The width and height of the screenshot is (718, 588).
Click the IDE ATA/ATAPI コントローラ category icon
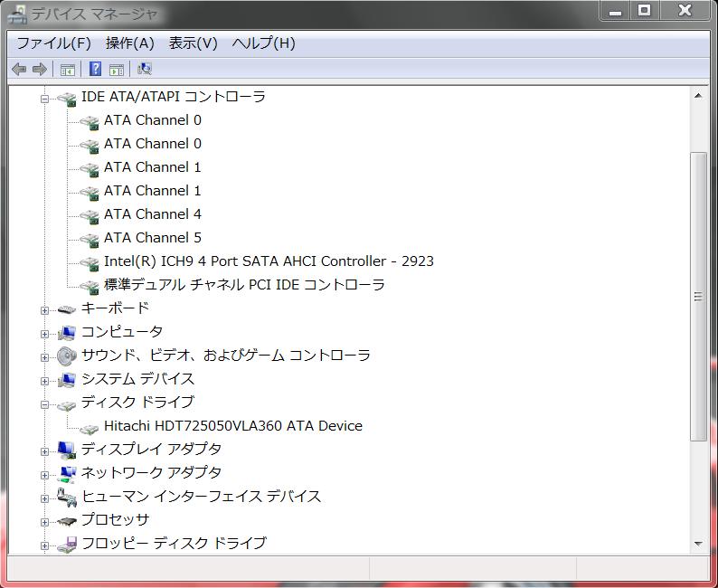67,99
